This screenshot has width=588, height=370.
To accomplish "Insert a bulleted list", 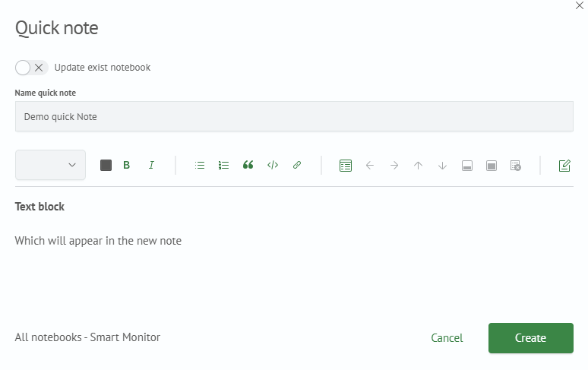I will pyautogui.click(x=200, y=165).
